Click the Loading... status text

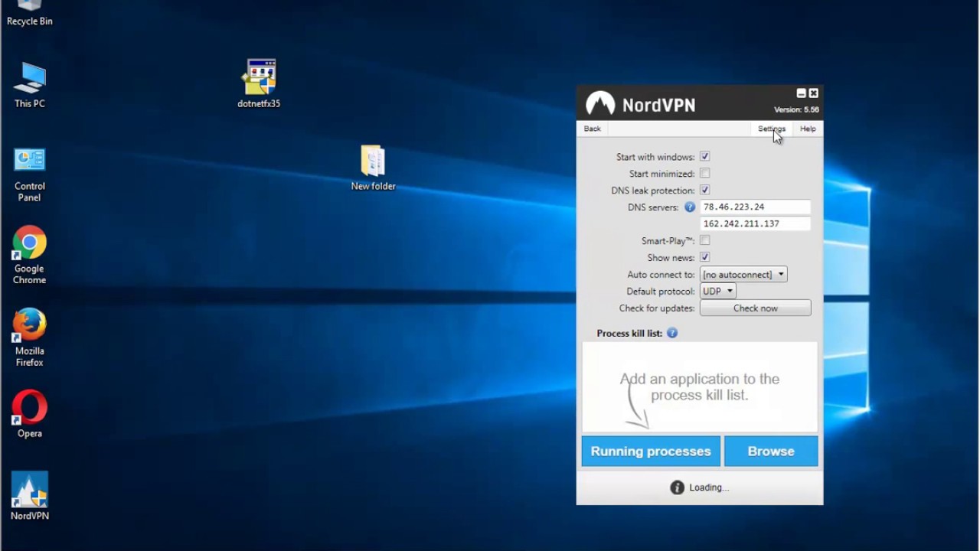click(x=709, y=487)
